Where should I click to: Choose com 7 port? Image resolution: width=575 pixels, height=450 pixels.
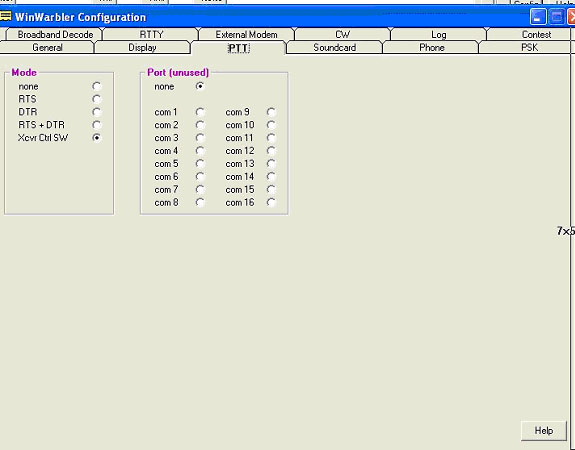point(200,189)
